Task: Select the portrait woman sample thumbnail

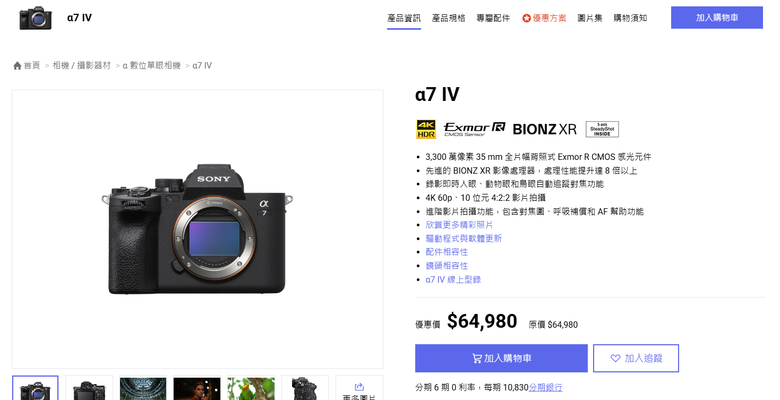Action: 197,388
